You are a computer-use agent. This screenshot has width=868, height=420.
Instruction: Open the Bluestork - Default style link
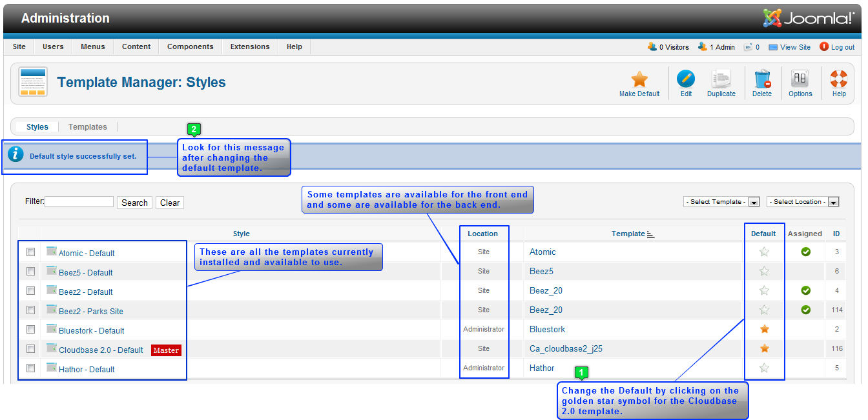coord(91,331)
